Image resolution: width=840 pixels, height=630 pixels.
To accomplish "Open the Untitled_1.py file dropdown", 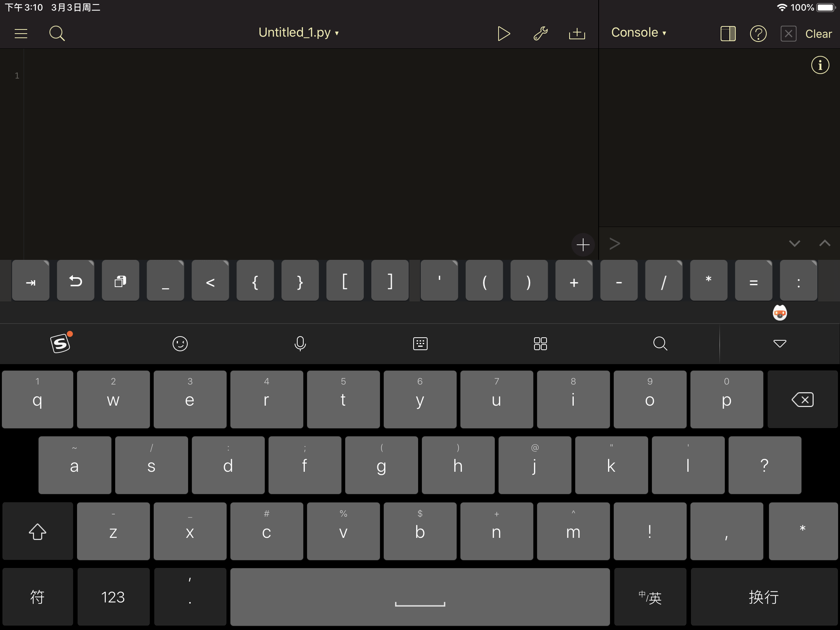I will pos(298,32).
